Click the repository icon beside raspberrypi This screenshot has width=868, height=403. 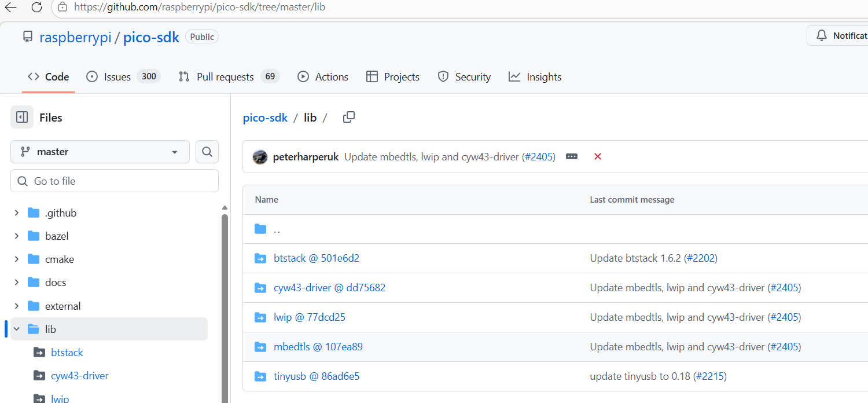click(x=28, y=37)
